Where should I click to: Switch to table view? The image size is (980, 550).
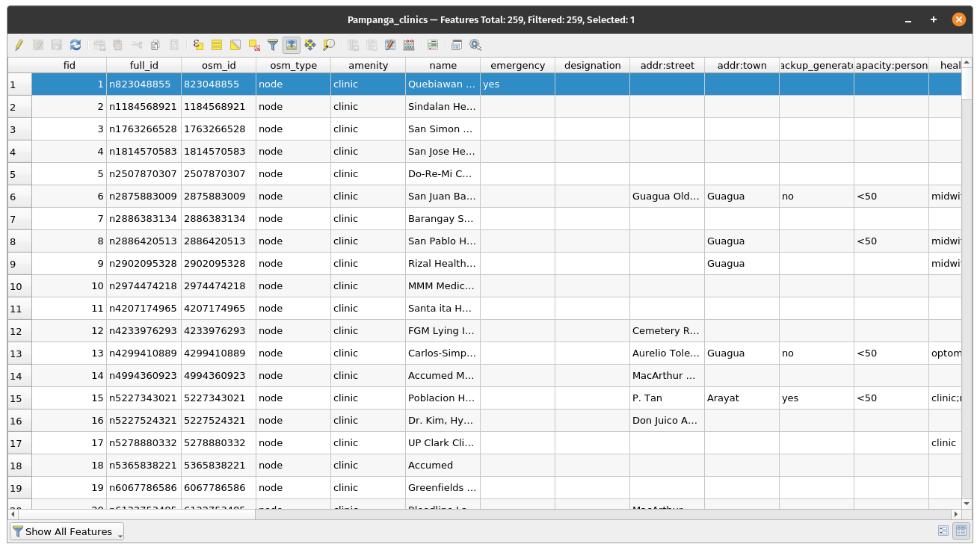(x=961, y=531)
